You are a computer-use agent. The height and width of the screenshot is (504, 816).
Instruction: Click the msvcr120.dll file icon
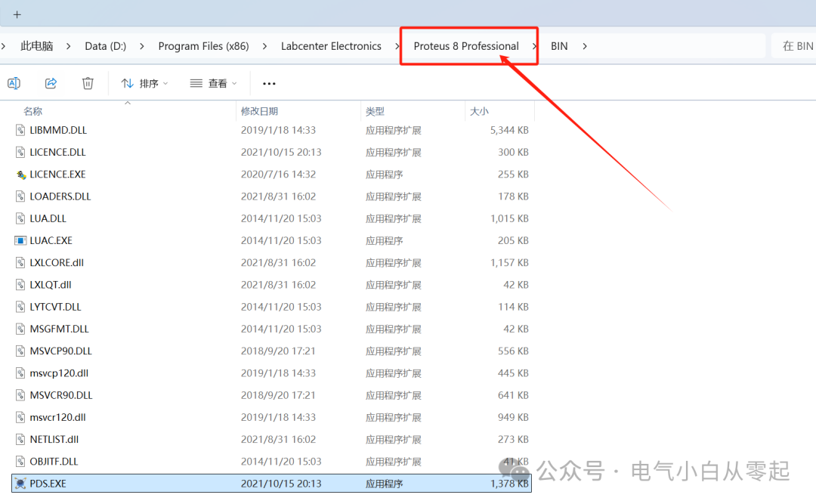pyautogui.click(x=20, y=418)
